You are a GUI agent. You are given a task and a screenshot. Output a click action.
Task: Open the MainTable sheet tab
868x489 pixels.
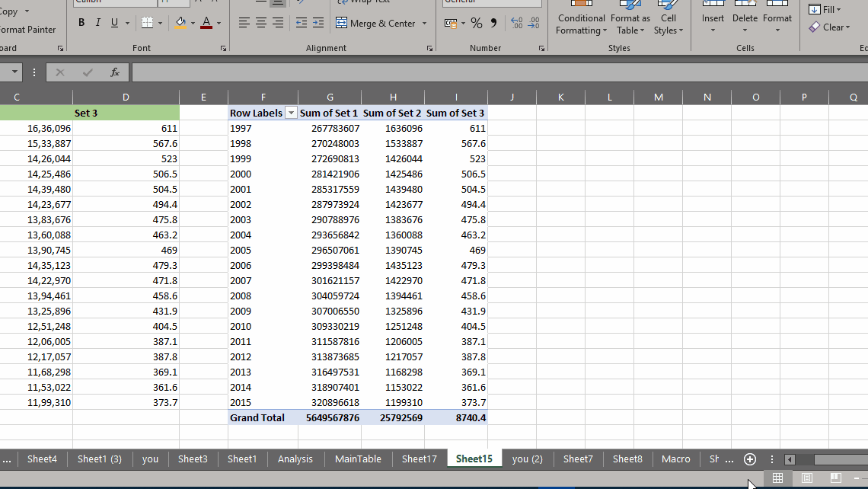pyautogui.click(x=358, y=459)
